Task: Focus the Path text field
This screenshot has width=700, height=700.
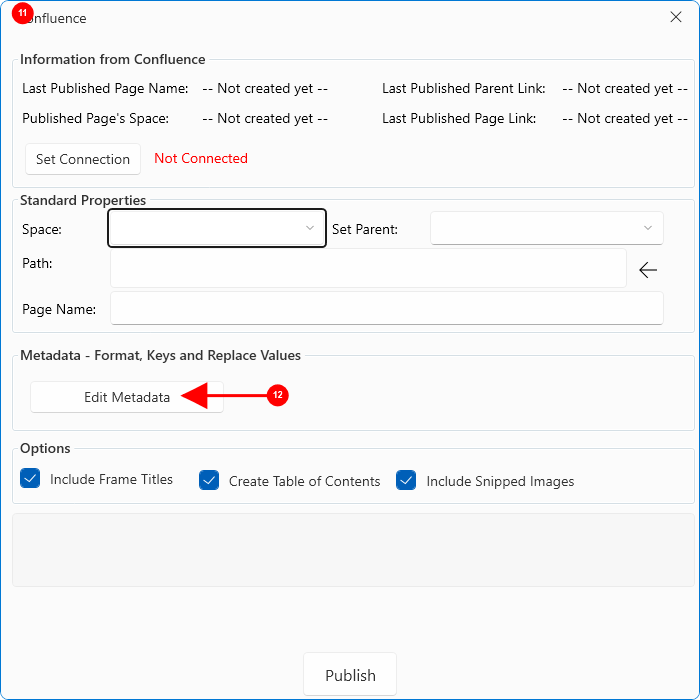Action: click(368, 268)
